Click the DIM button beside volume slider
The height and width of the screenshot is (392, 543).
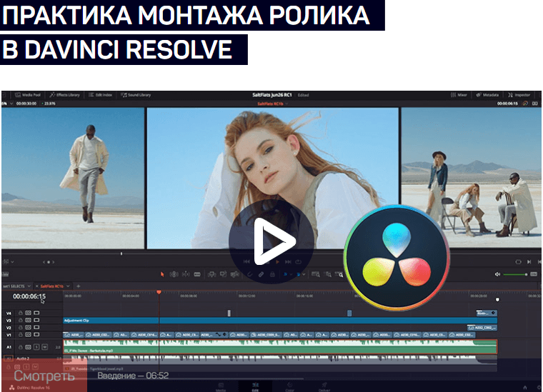coord(534,274)
